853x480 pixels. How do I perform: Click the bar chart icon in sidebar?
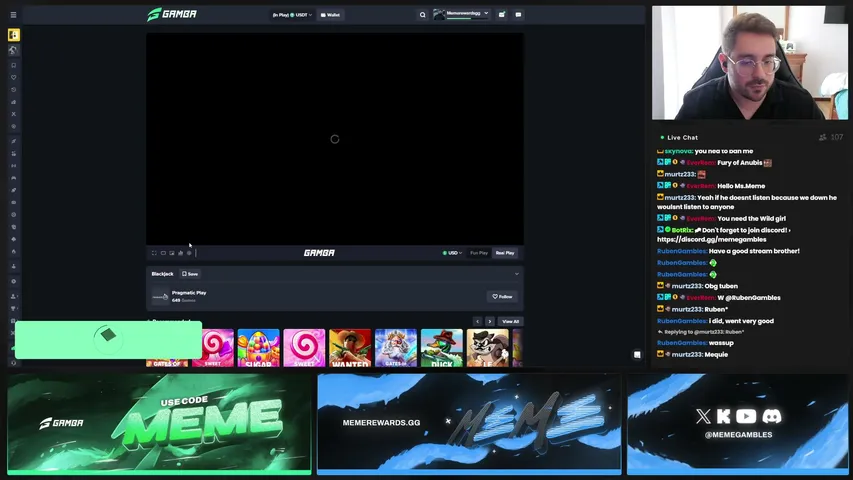click(x=14, y=102)
